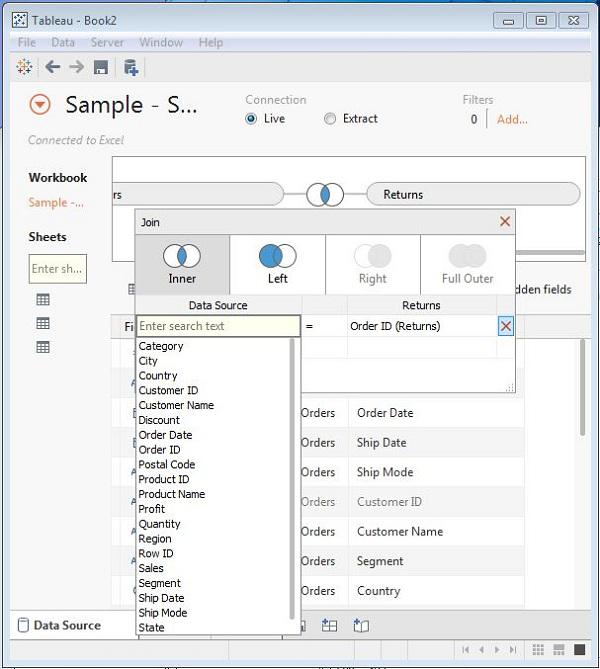Screen dimensions: 600x669
Task: Pick Customer Name from the dropdown list
Action: point(176,405)
